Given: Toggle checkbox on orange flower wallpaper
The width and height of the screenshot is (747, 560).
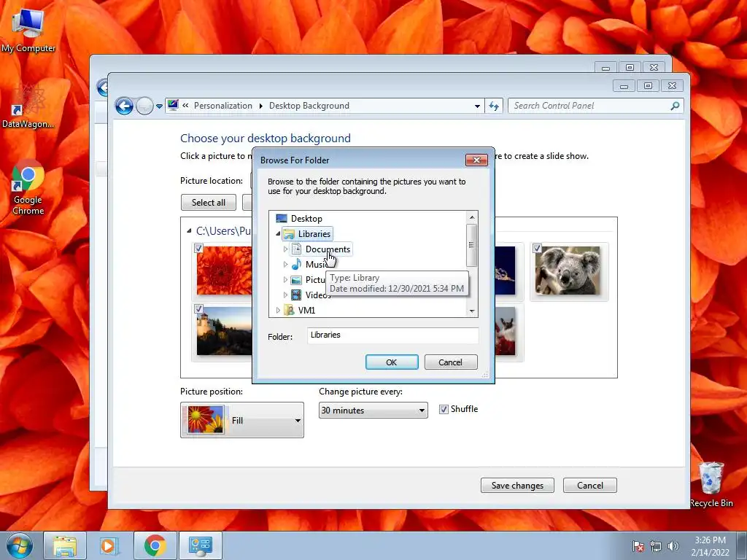Looking at the screenshot, I should click(198, 248).
